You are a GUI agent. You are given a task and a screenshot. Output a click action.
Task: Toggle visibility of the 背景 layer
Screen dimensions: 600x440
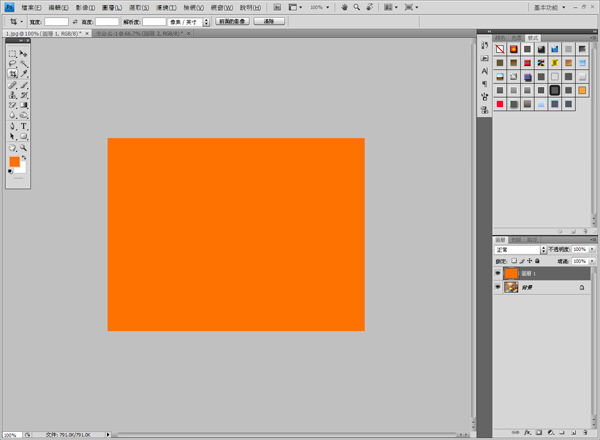pyautogui.click(x=498, y=287)
